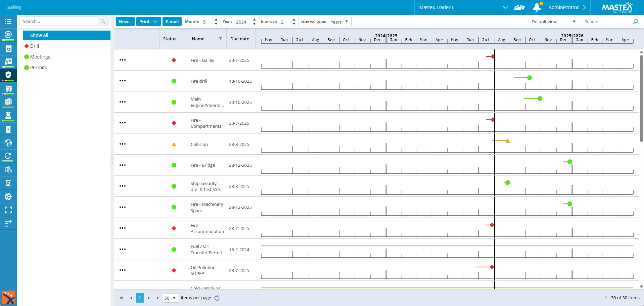This screenshot has width=644, height=306.
Task: Go to page 1
Action: click(x=140, y=298)
